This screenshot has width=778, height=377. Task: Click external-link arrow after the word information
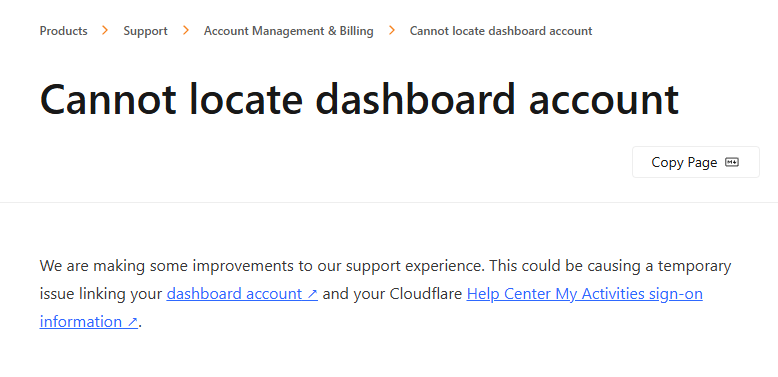(132, 322)
